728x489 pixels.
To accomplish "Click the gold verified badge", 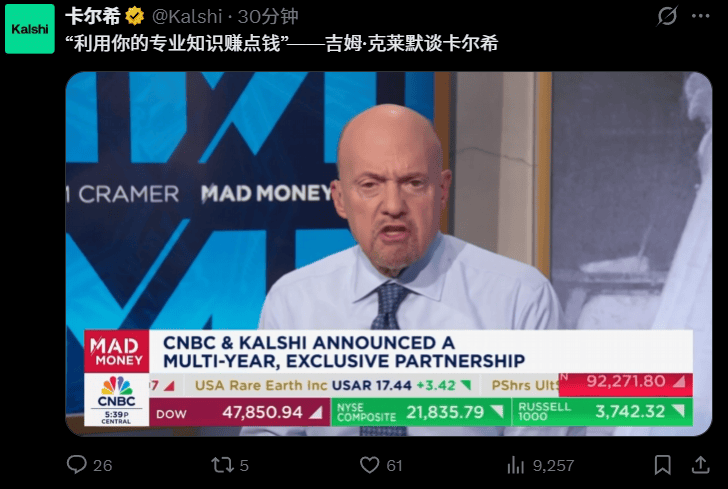I will pos(135,16).
